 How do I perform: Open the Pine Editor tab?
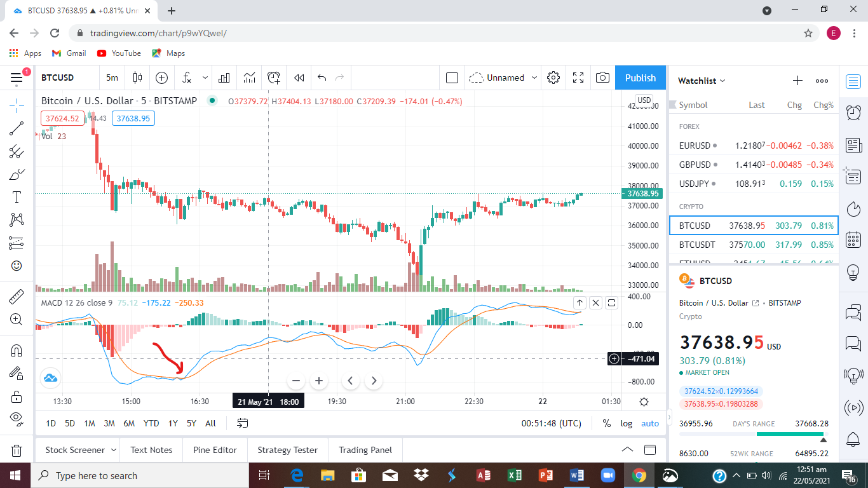coord(215,450)
